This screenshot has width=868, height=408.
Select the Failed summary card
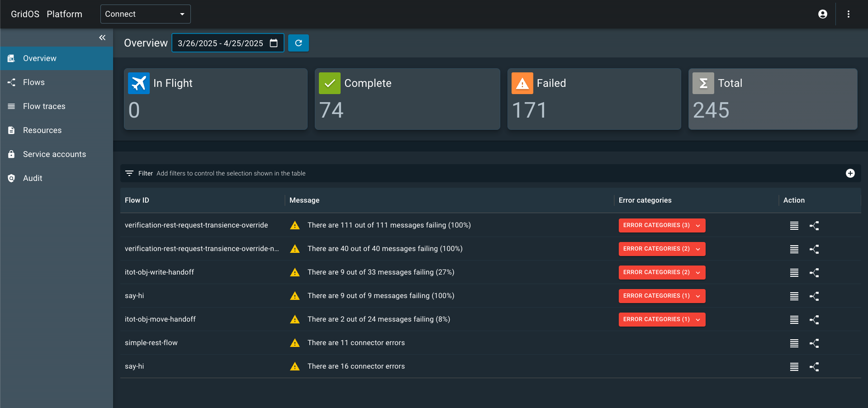click(x=594, y=99)
